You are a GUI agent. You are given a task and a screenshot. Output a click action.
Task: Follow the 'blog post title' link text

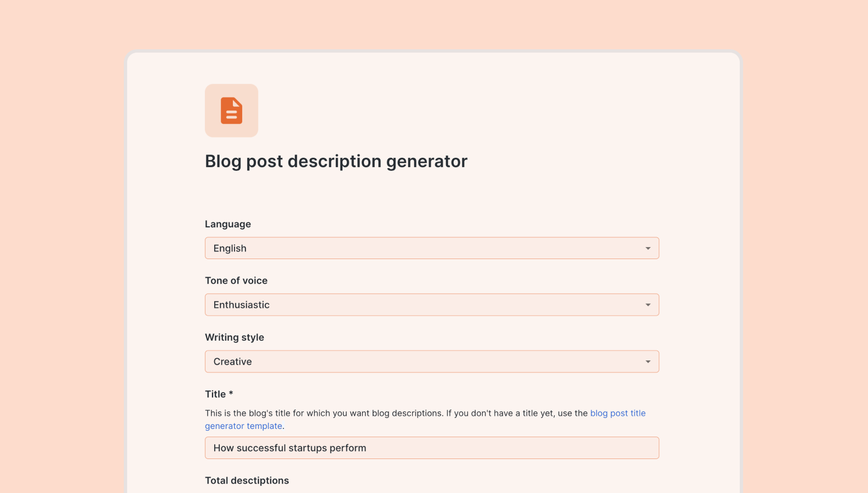(618, 413)
